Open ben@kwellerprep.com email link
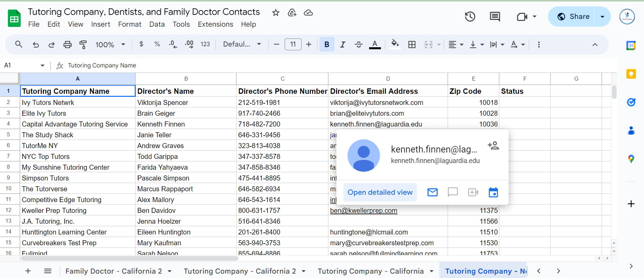Viewport: 644px width, 278px height. (364, 211)
